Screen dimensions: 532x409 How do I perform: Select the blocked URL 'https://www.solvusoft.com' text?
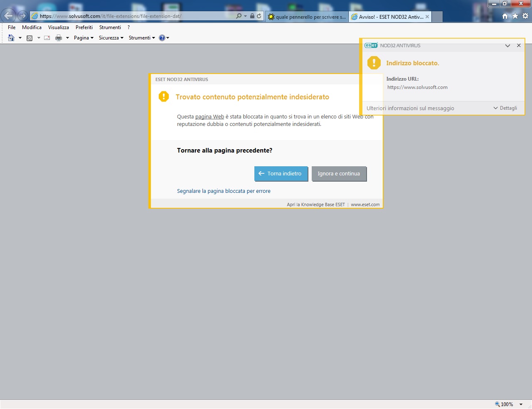point(417,87)
